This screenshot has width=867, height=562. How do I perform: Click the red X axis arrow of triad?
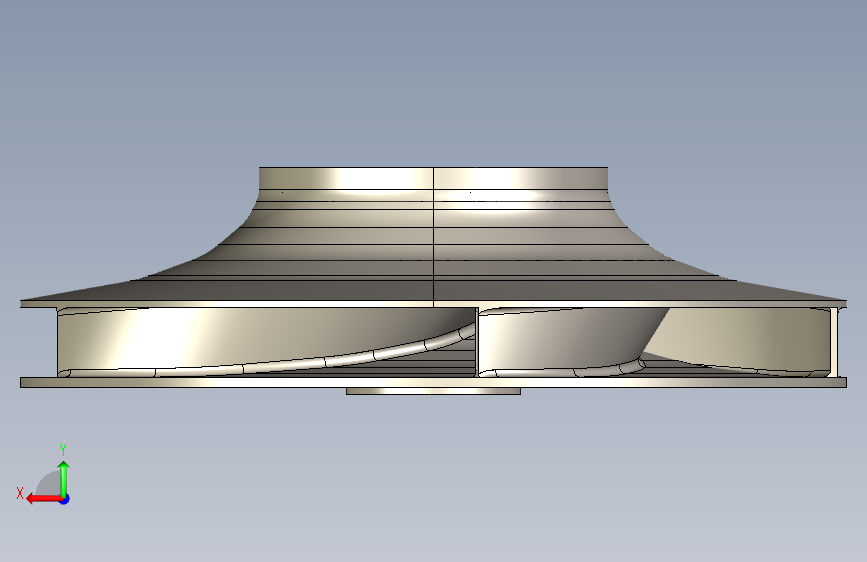click(x=44, y=499)
